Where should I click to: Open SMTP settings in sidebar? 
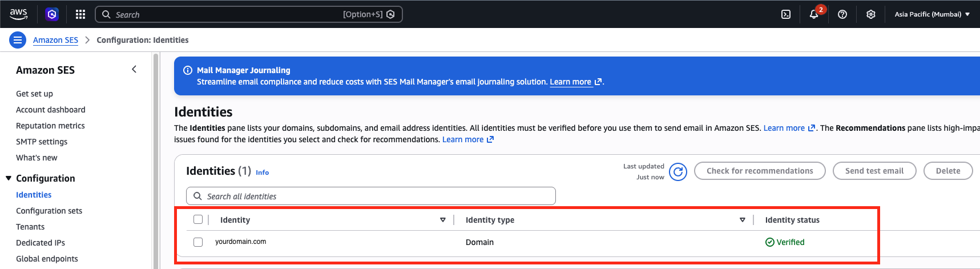click(x=42, y=142)
